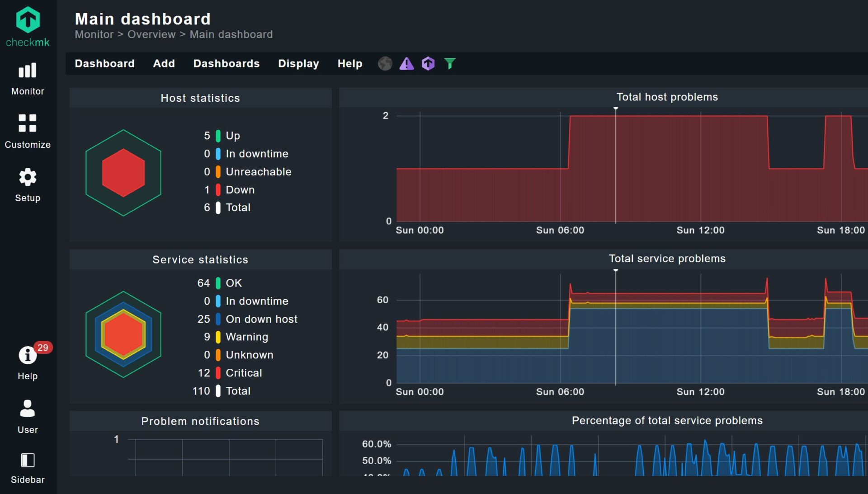Open the Monitor bar-chart menu

[x=28, y=71]
